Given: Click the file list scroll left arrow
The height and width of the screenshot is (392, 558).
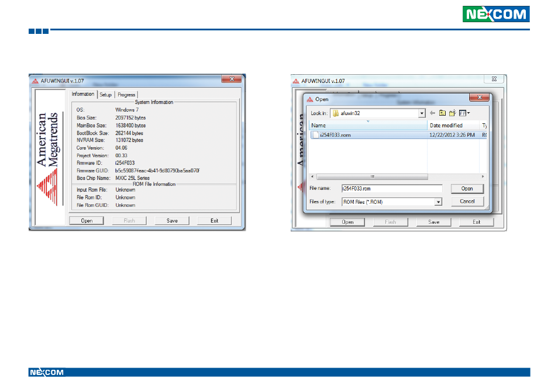Looking at the screenshot, I should coord(312,176).
